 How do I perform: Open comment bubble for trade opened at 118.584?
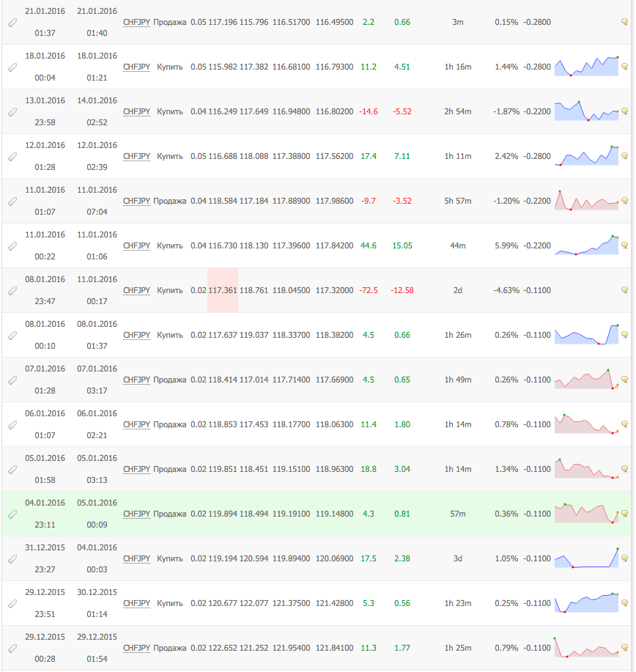coord(624,201)
